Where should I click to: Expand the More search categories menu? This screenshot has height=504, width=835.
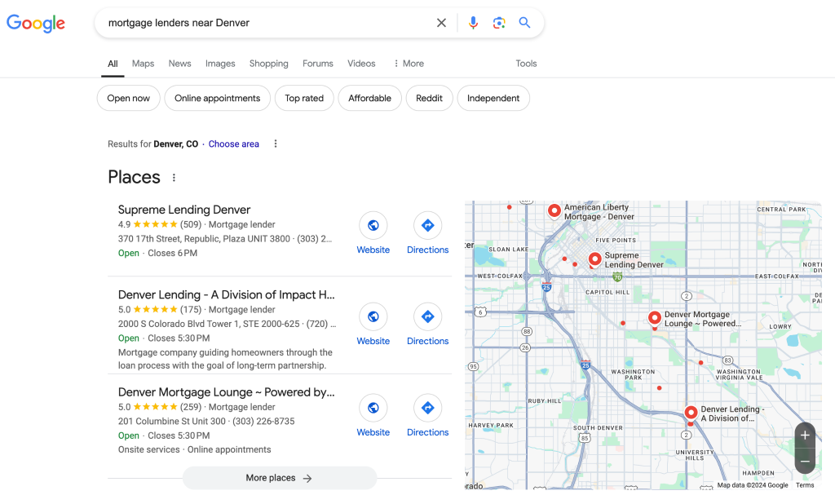tap(409, 64)
